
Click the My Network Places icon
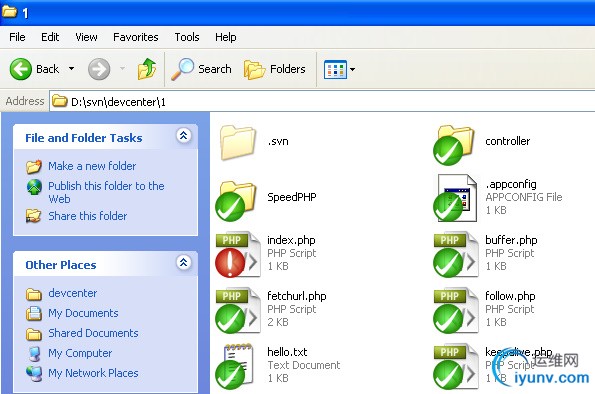click(34, 374)
